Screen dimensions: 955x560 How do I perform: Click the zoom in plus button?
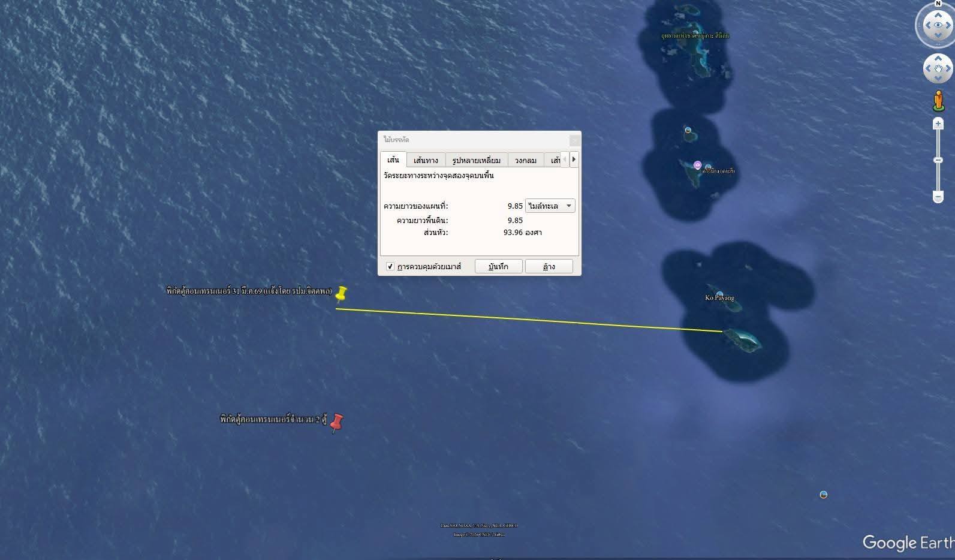tap(938, 124)
